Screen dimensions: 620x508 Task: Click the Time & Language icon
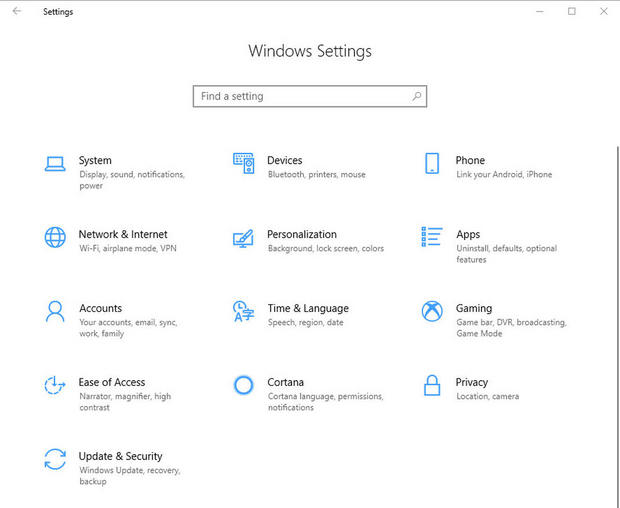click(243, 311)
